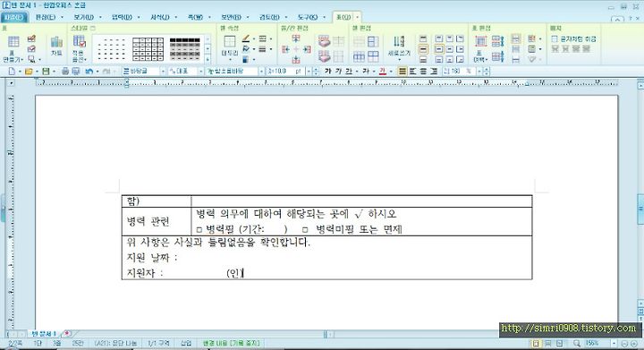Click insert column right icon
This screenshot has width=644, height=350.
click(307, 49)
